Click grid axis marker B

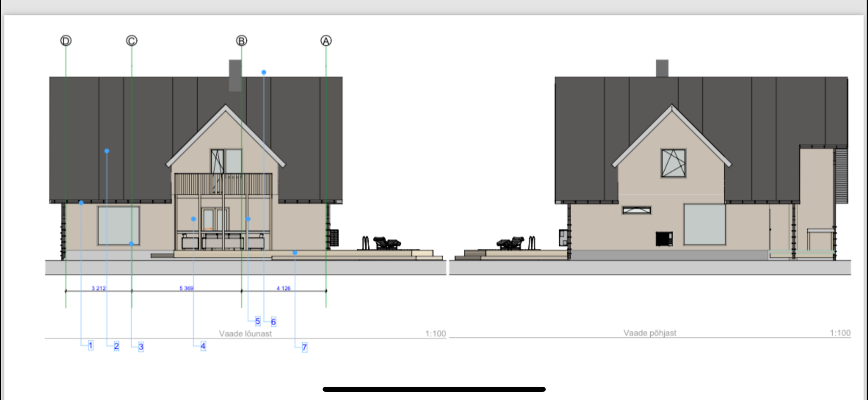(x=241, y=41)
